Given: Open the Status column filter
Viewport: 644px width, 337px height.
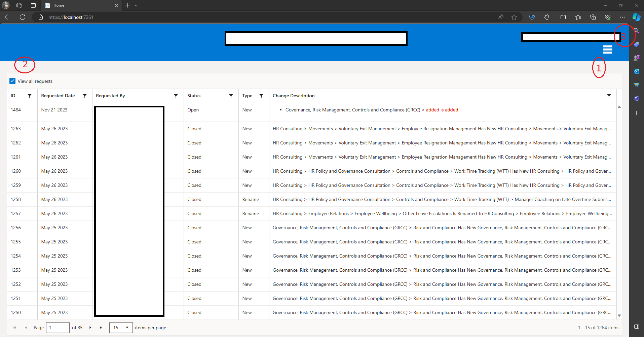Looking at the screenshot, I should tap(231, 96).
